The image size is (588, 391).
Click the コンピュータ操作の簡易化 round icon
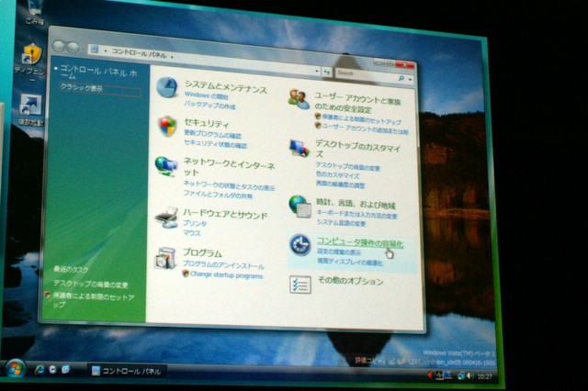point(300,245)
